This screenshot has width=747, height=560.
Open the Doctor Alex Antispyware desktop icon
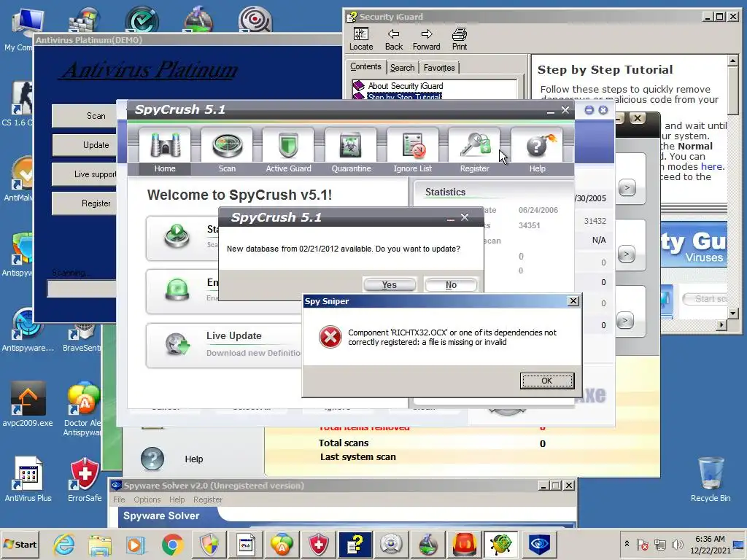pos(84,408)
